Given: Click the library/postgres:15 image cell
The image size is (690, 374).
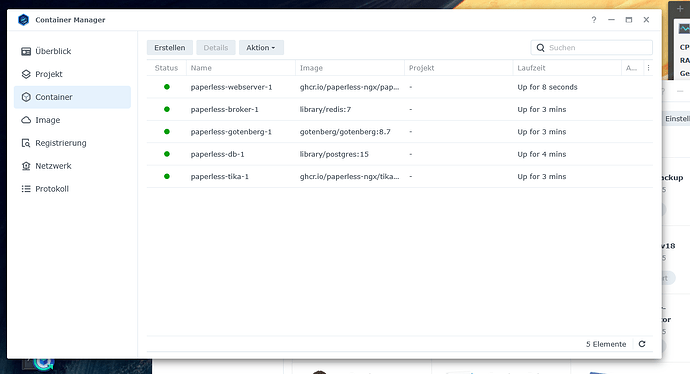Looking at the screenshot, I should click(x=334, y=154).
